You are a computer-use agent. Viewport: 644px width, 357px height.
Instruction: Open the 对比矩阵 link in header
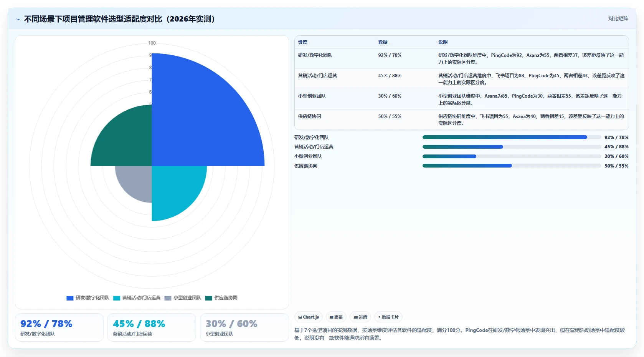[618, 18]
